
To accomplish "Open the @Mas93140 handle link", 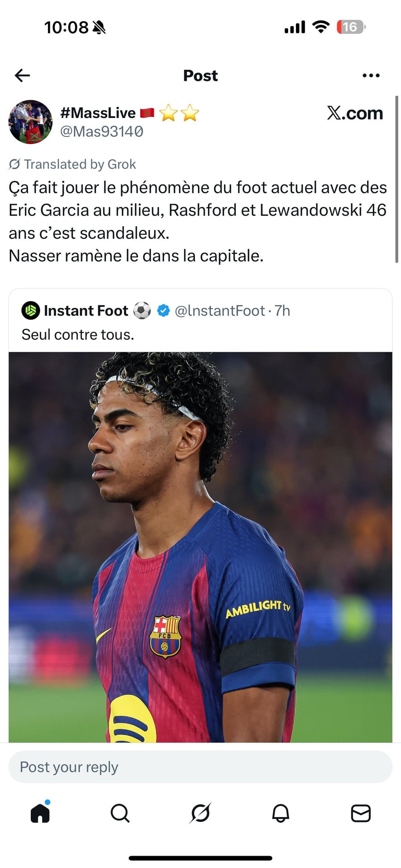I will point(101,132).
